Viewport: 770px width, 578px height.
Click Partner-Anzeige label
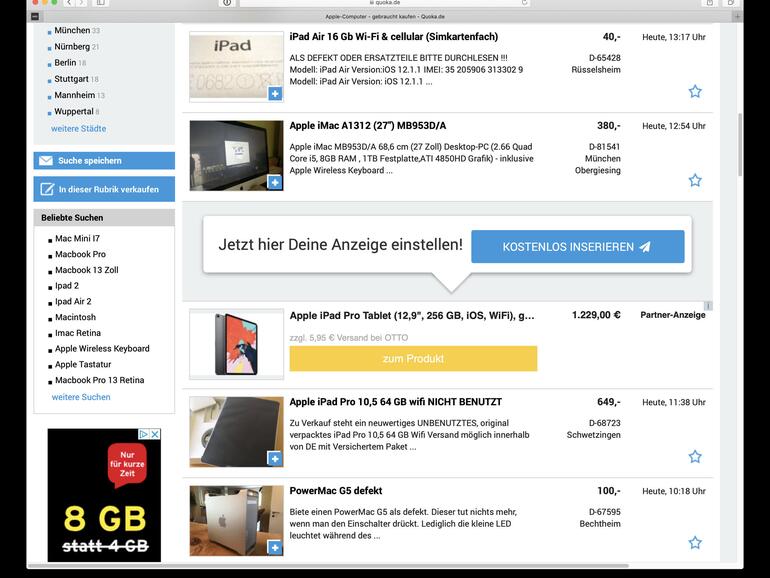point(673,315)
